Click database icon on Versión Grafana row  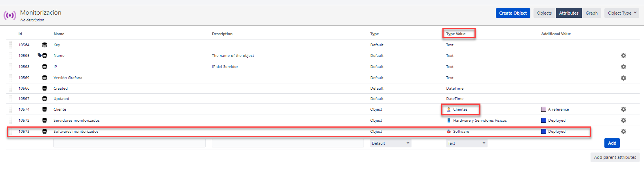(x=44, y=78)
